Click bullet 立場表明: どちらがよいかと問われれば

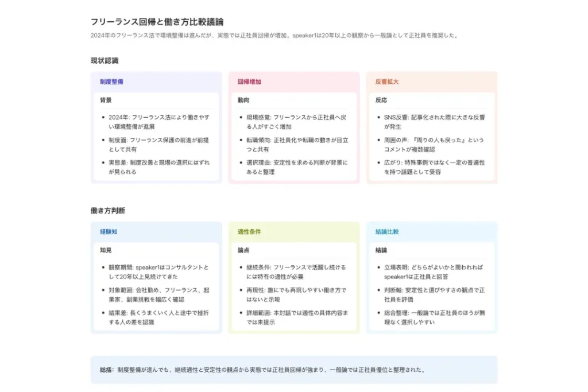(x=434, y=271)
